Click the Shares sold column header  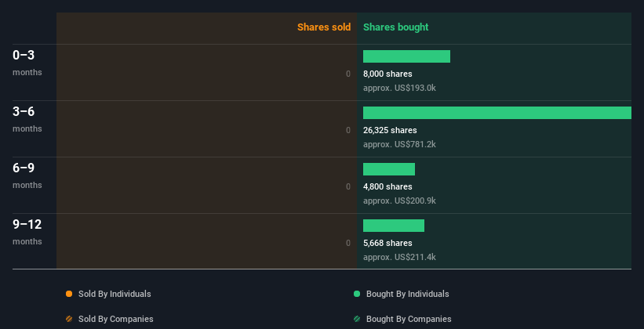pyautogui.click(x=324, y=27)
